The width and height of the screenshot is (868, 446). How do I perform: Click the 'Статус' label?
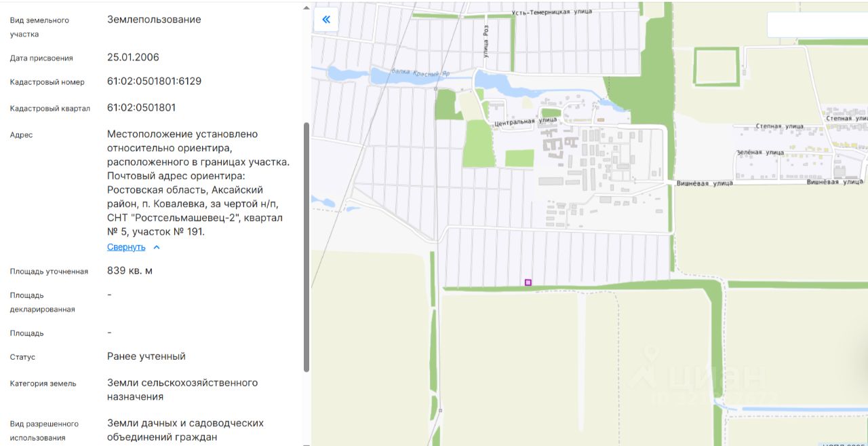pos(22,357)
